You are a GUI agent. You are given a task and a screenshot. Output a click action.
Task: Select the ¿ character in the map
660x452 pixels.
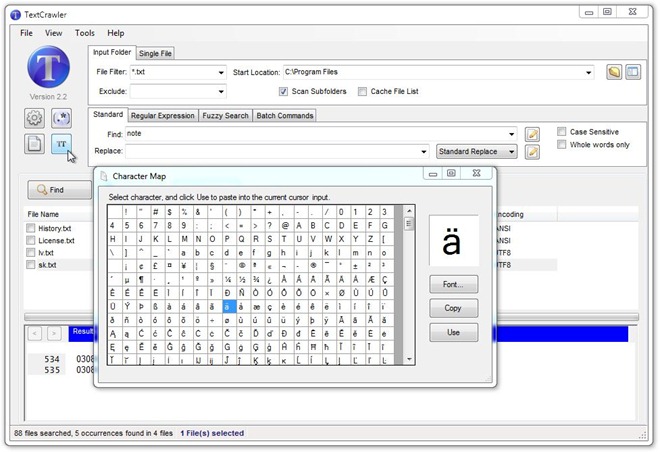[270, 279]
